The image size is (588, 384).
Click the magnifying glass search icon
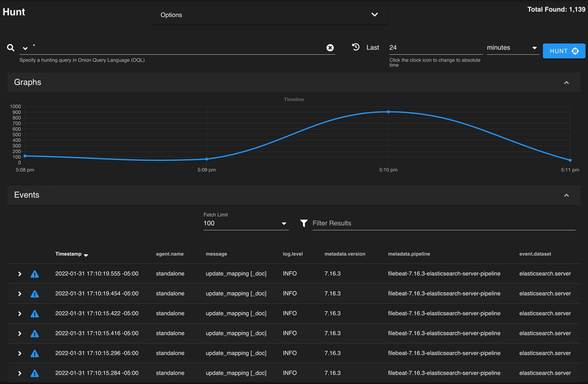(x=10, y=47)
